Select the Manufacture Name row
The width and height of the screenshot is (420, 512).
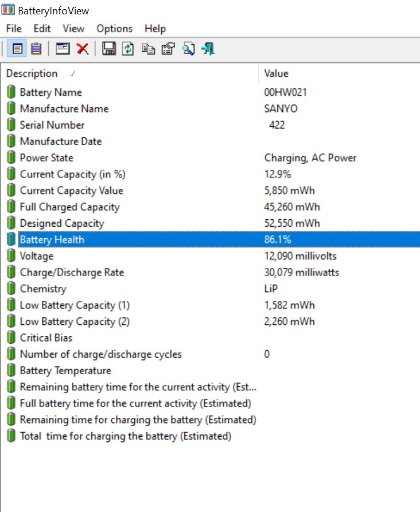tap(211, 108)
